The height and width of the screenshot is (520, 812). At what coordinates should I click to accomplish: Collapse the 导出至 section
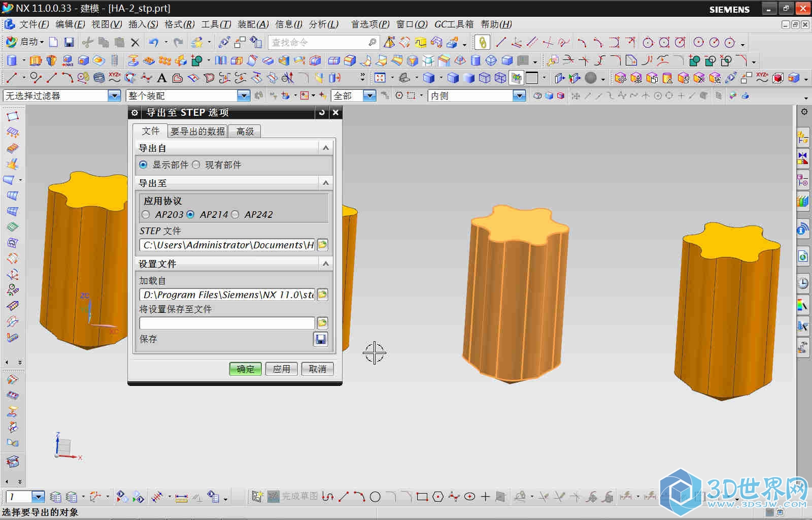pyautogui.click(x=326, y=183)
